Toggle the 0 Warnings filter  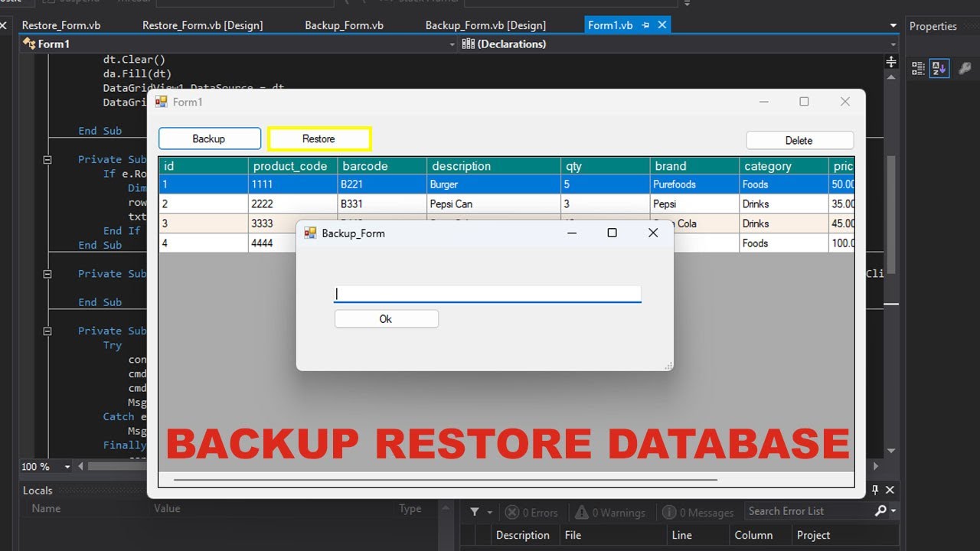610,513
